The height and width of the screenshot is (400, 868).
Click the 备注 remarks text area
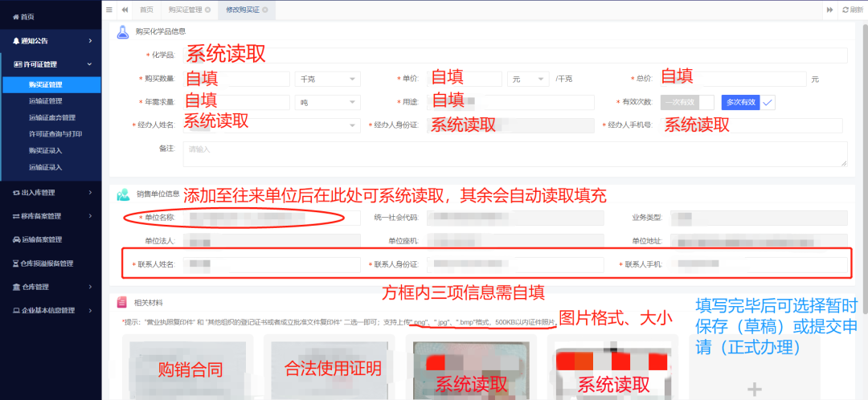click(x=514, y=153)
